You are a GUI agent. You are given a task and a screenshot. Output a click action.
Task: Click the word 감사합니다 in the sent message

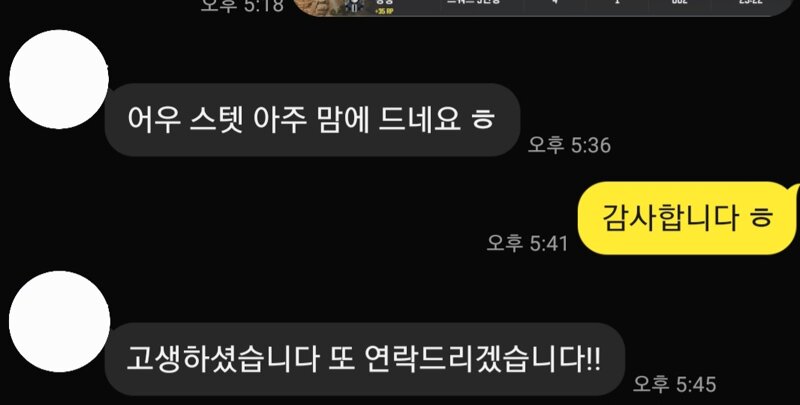point(670,218)
